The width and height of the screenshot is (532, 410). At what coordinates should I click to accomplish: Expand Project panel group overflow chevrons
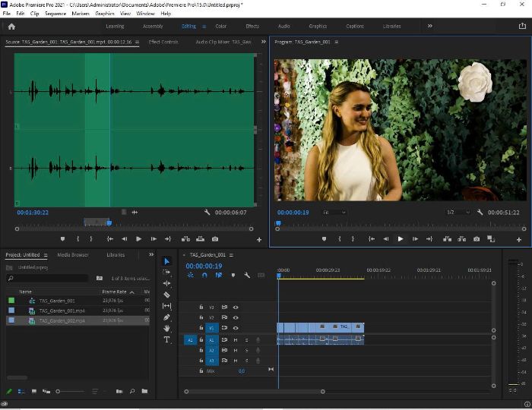tap(151, 254)
